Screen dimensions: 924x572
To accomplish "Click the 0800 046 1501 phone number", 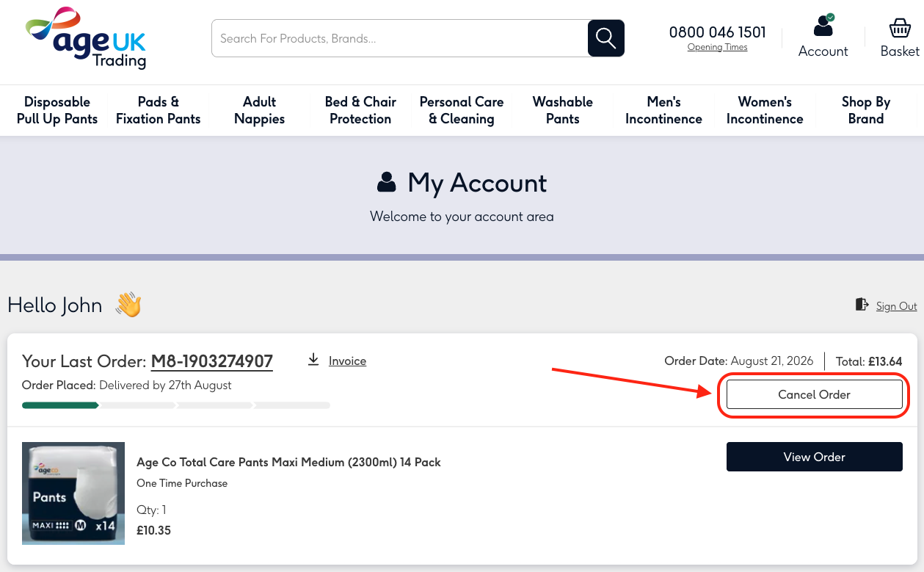I will pyautogui.click(x=717, y=32).
